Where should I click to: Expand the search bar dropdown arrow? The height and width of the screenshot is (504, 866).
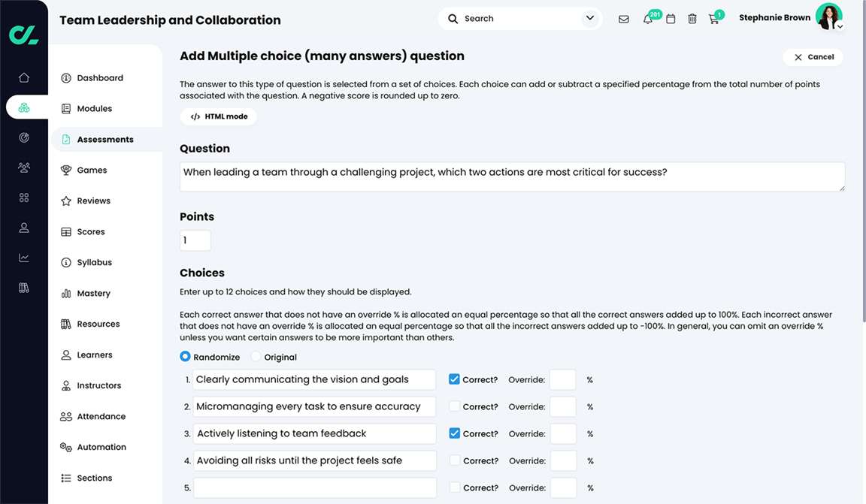[x=589, y=18]
